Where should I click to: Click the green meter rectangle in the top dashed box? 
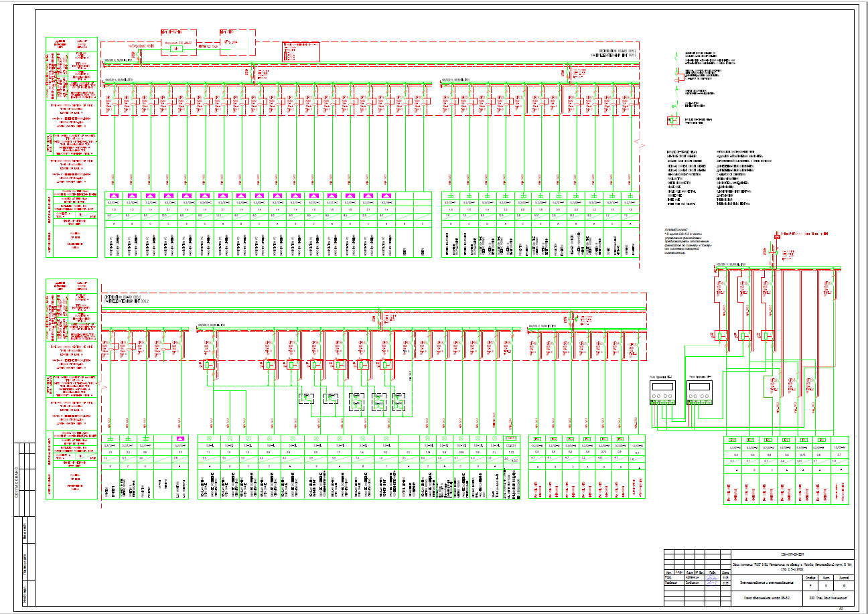pos(177,49)
